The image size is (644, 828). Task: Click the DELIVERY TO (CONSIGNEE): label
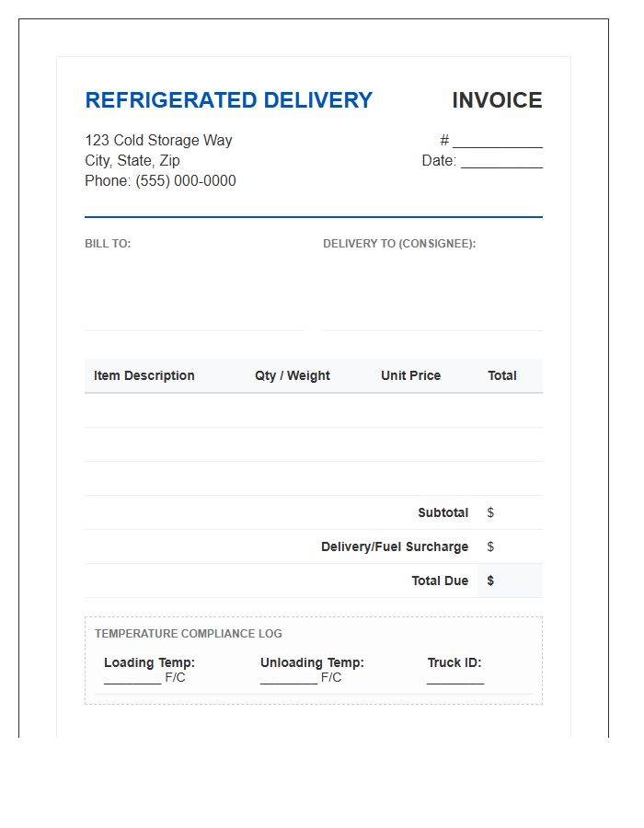coord(399,244)
